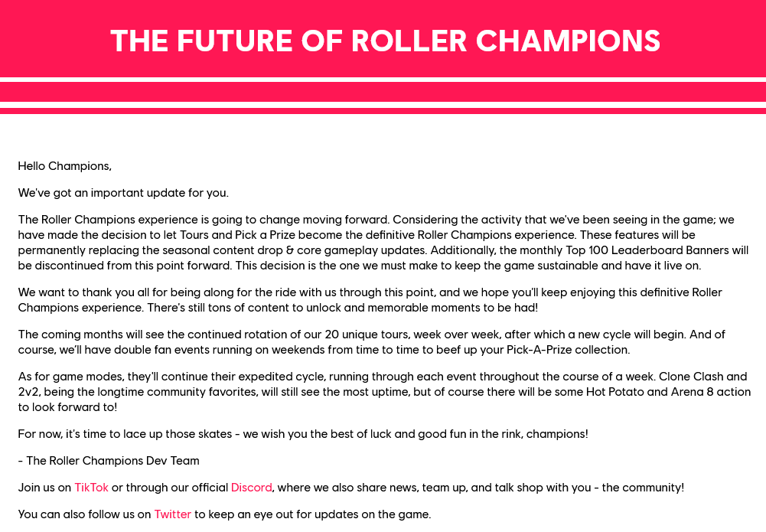The image size is (766, 532).
Task: Click the line "For now, it's time to lace up"
Action: coord(303,434)
